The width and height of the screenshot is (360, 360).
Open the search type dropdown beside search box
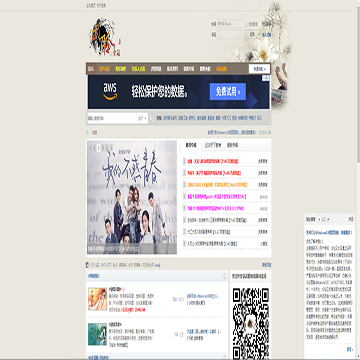(x=142, y=118)
